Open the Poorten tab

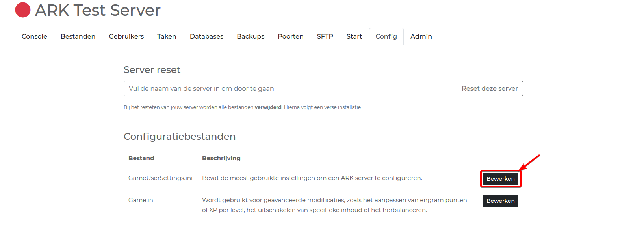[291, 36]
